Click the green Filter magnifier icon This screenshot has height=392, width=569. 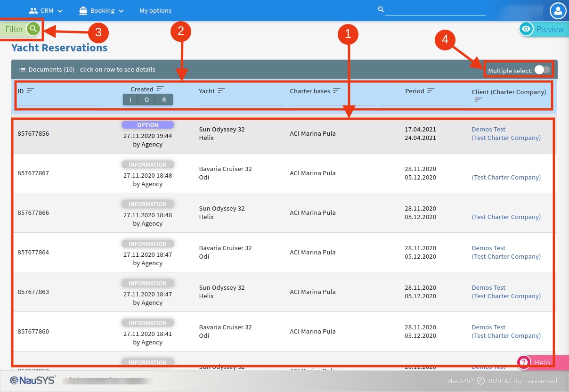(33, 29)
